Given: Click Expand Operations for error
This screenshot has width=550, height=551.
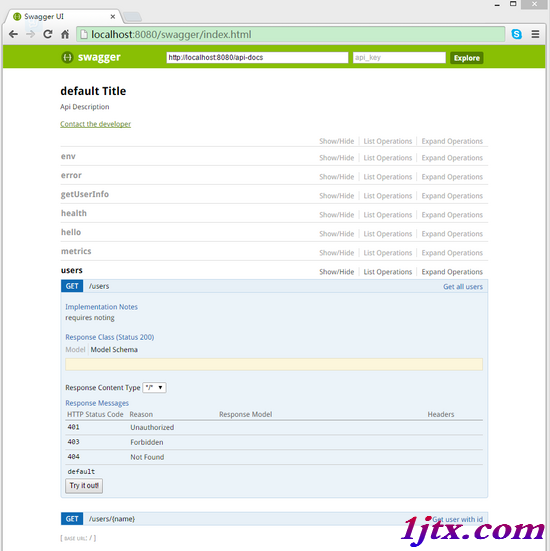Looking at the screenshot, I should click(x=452, y=177).
